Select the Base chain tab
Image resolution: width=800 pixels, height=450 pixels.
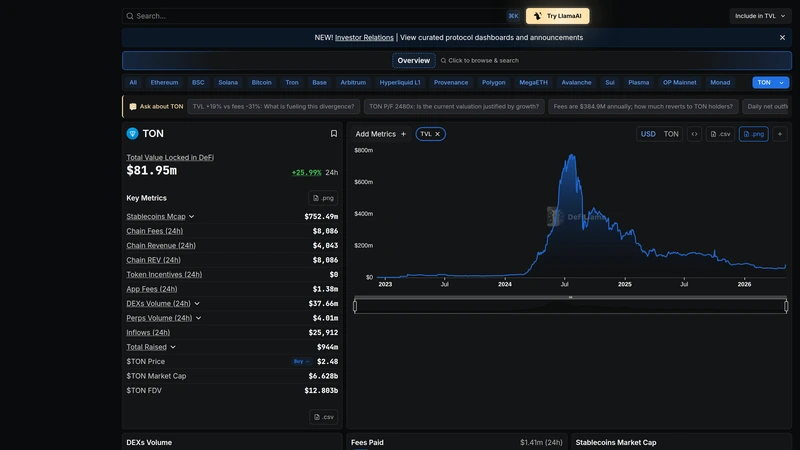[319, 83]
